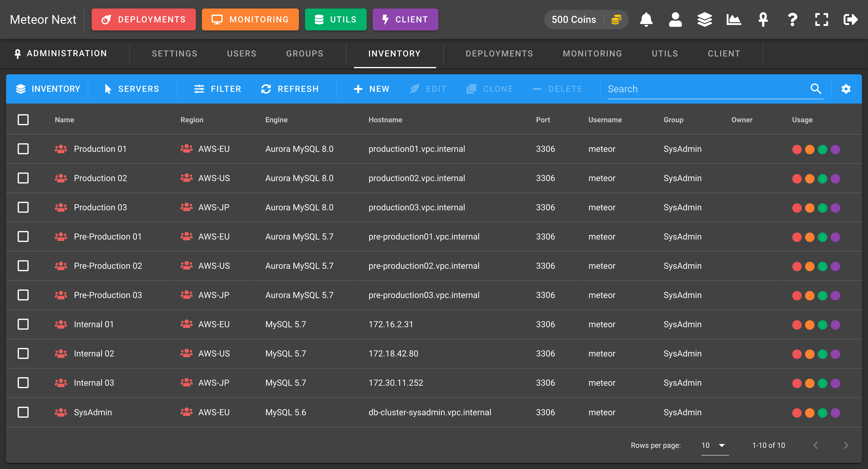Click the administration key icon in top bar

763,19
